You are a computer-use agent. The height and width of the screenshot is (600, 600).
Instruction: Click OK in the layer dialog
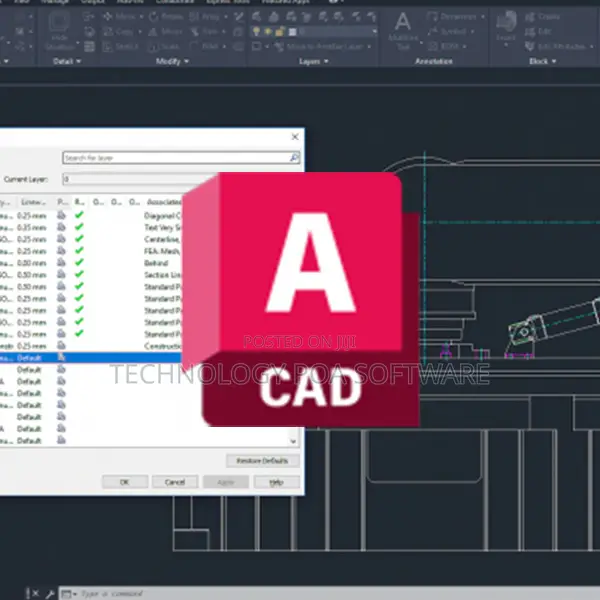click(x=125, y=482)
